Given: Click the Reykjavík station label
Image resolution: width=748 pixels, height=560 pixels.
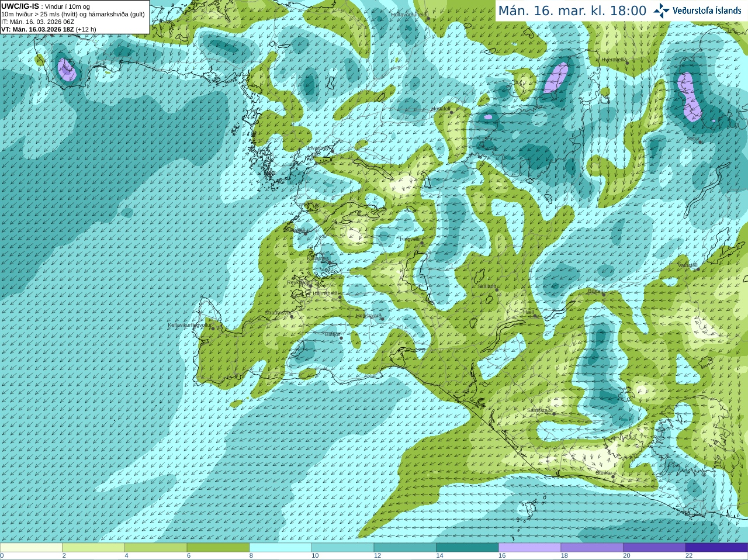Looking at the screenshot, I should pyautogui.click(x=299, y=282).
